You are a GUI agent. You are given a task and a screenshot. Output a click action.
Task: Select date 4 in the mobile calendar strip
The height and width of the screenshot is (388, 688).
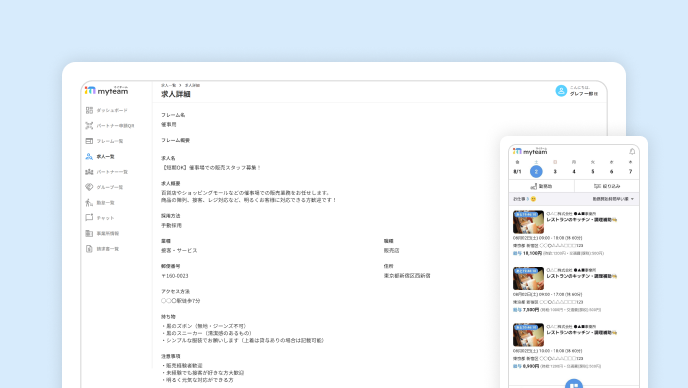click(574, 172)
